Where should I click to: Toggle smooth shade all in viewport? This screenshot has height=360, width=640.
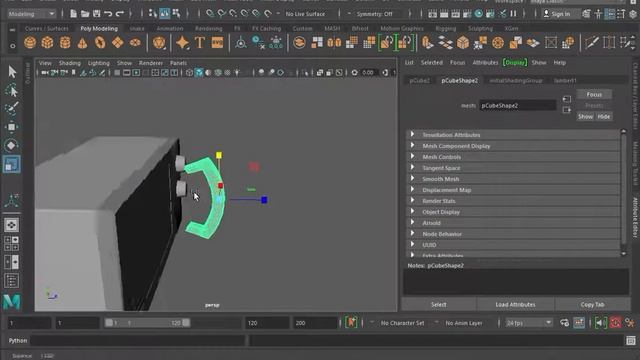pyautogui.click(x=199, y=73)
